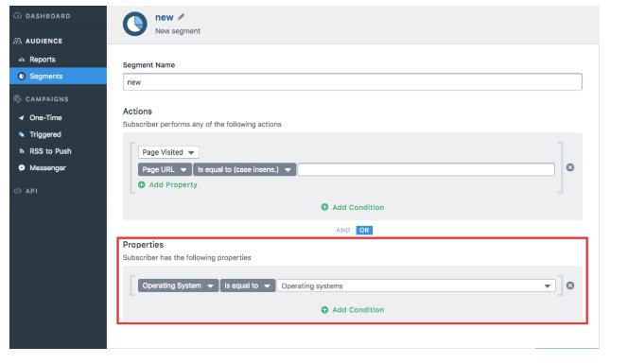Remove the Page Visited action condition
This screenshot has height=364, width=628.
570,167
